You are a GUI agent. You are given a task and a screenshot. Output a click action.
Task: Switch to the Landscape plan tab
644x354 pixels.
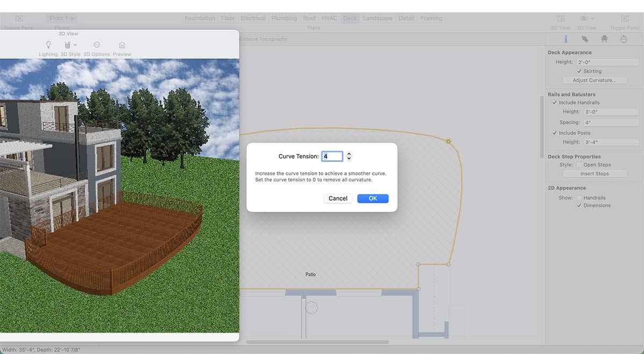click(377, 18)
